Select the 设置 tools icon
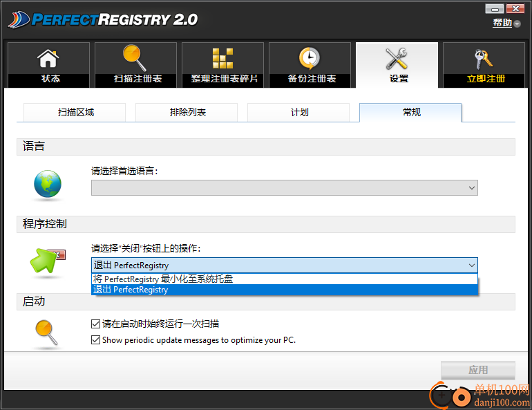This screenshot has height=410, width=532. pos(397,59)
